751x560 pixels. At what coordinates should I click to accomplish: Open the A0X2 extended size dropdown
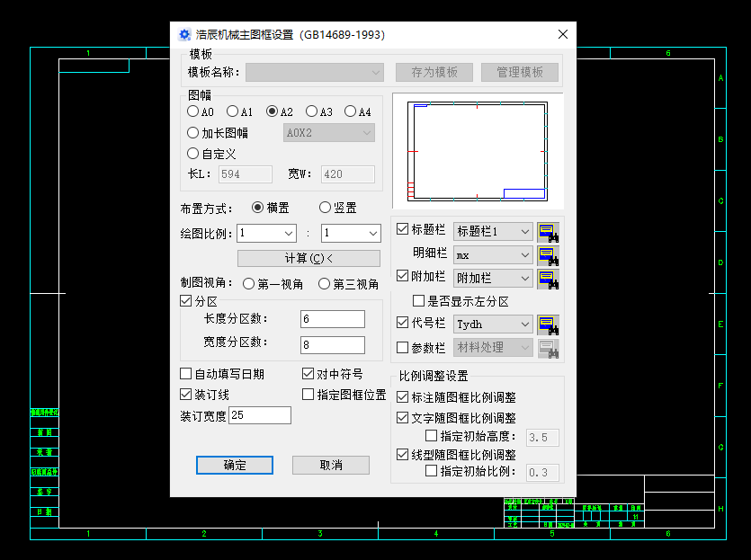[x=329, y=132]
